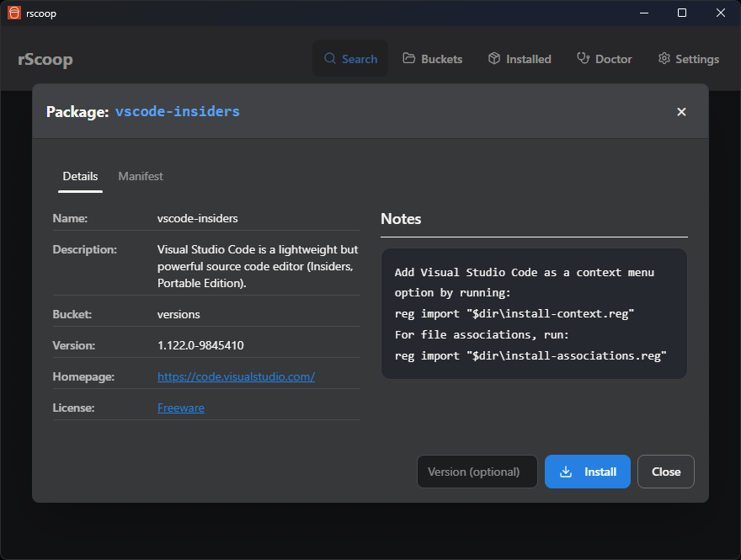This screenshot has height=560, width=741.
Task: Open the Freeware license link
Action: pyautogui.click(x=180, y=408)
